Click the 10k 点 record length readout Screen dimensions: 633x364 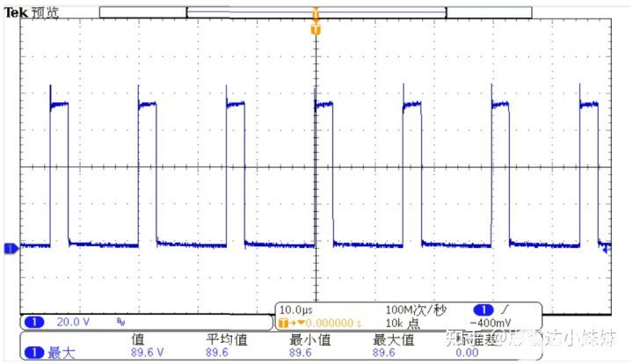tap(403, 324)
